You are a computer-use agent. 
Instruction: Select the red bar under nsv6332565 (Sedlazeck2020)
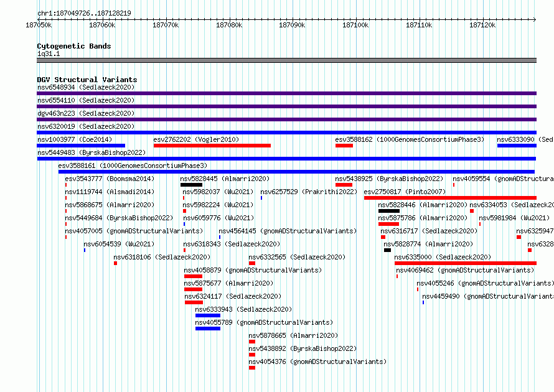[x=252, y=263]
